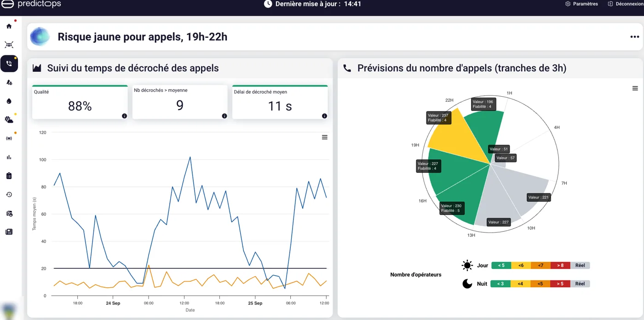644x320 pixels.
Task: Click the 'Valeur : 221' tooltip label
Action: (539, 198)
